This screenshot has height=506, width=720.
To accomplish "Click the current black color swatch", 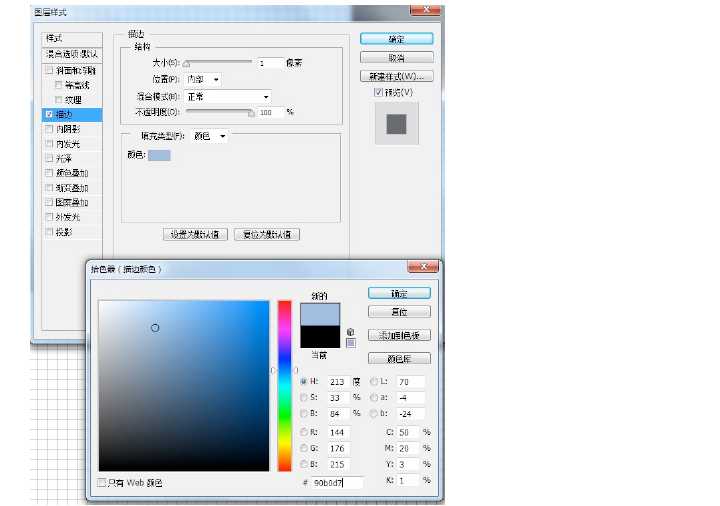I will pos(320,337).
